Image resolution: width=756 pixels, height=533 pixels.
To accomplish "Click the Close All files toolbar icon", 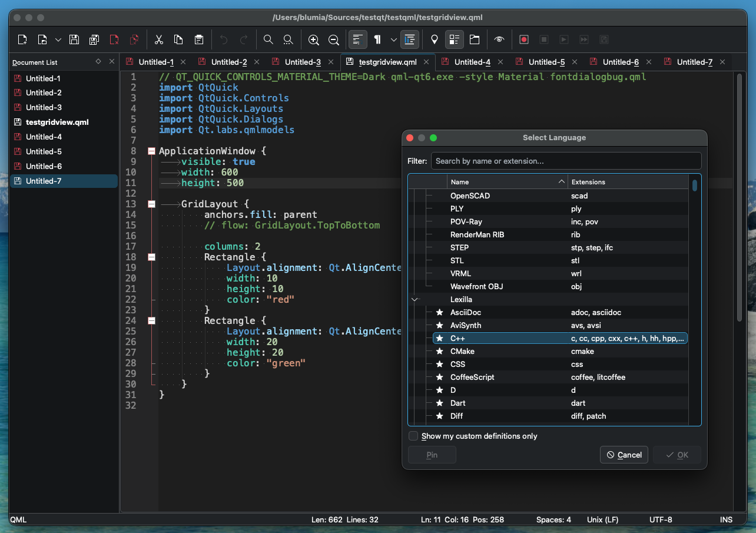I will [x=134, y=39].
